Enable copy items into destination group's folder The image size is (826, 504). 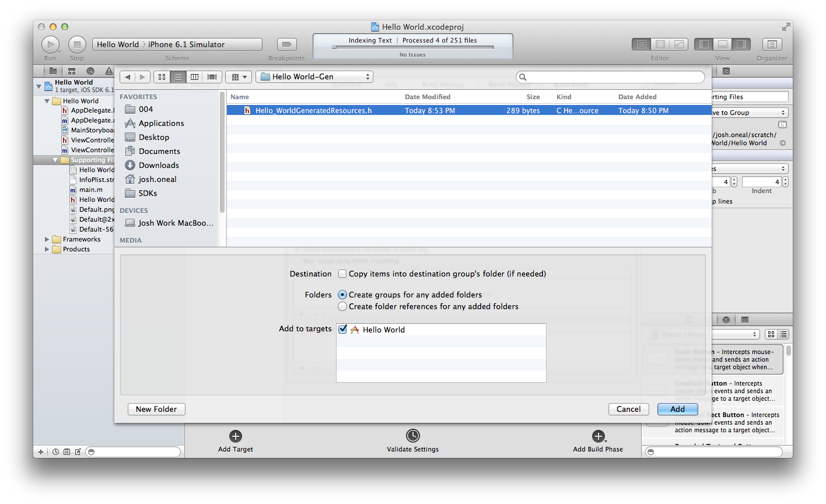click(342, 274)
